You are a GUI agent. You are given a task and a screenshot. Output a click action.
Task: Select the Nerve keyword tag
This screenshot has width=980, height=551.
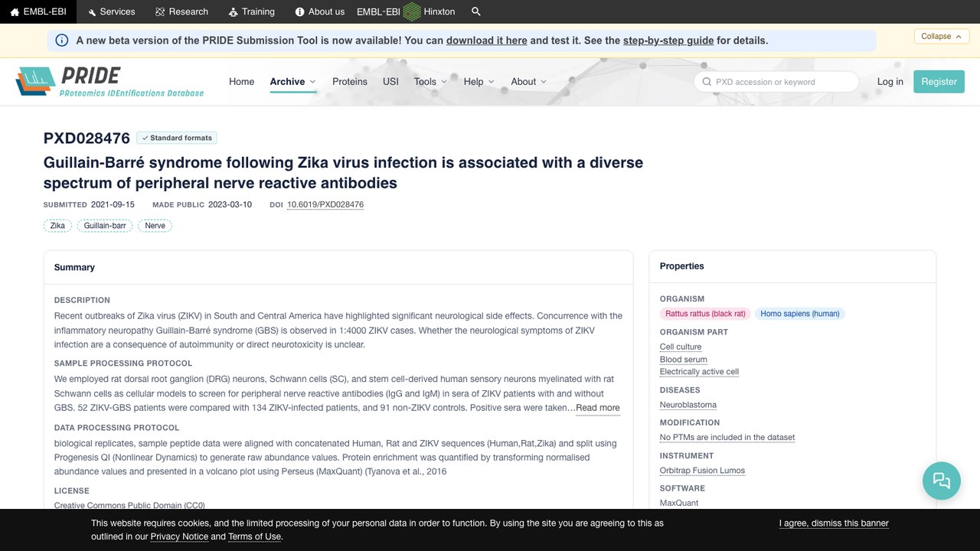[x=155, y=226]
